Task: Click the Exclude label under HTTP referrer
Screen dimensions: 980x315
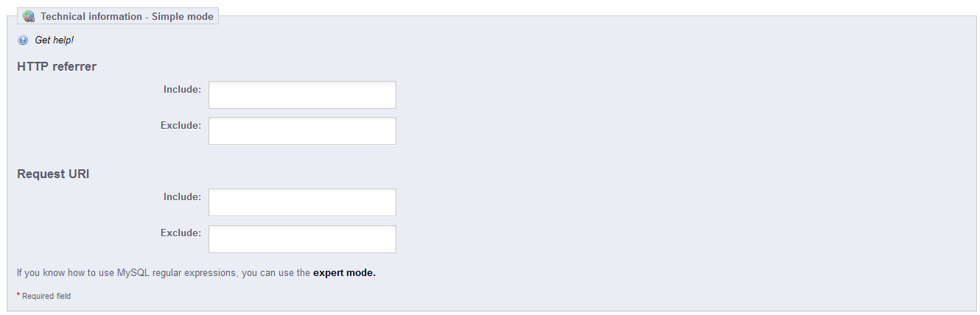Action: 181,125
